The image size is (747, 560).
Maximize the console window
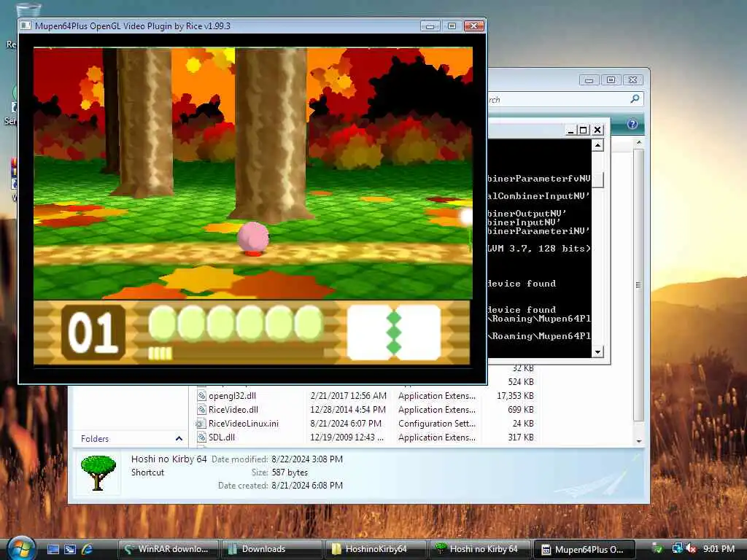[584, 130]
